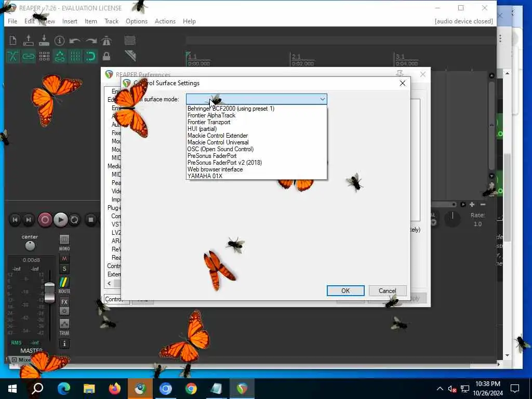Mute the master track with M
This screenshot has width=532, height=399.
tap(64, 259)
